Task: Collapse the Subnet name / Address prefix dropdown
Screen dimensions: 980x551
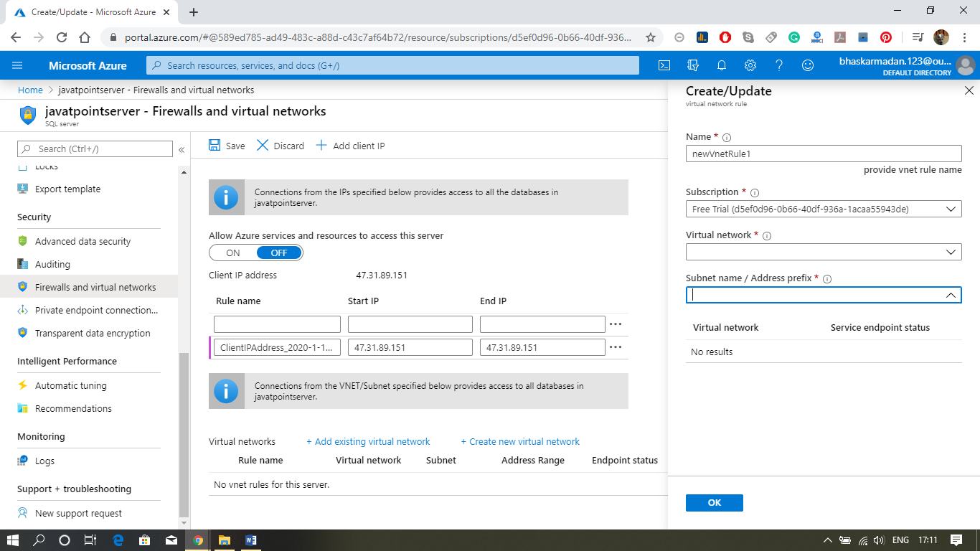Action: pos(951,295)
